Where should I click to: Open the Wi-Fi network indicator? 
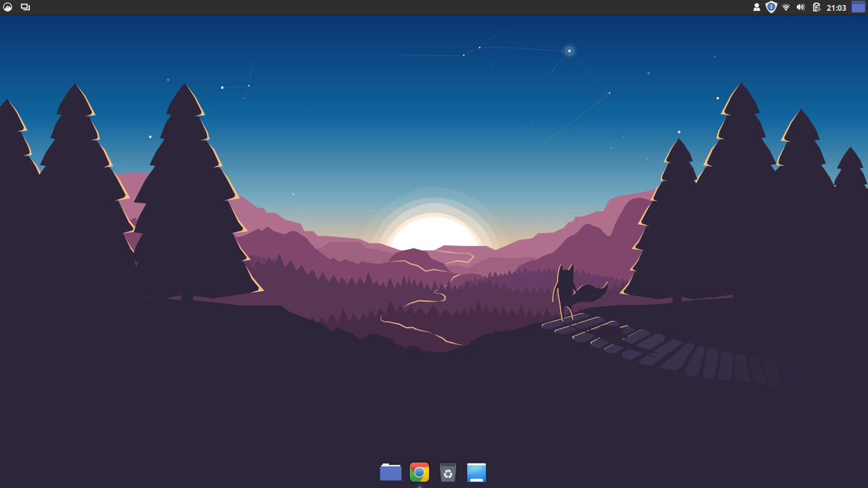coord(786,8)
